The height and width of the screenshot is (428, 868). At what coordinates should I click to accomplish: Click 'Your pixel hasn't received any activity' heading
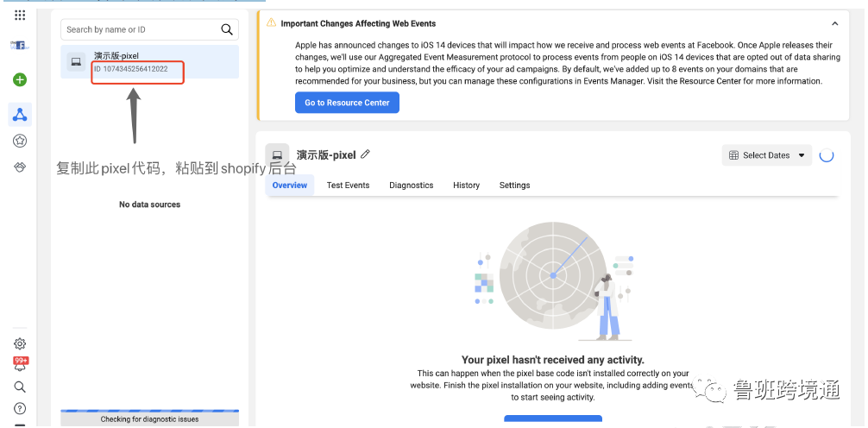pyautogui.click(x=553, y=360)
